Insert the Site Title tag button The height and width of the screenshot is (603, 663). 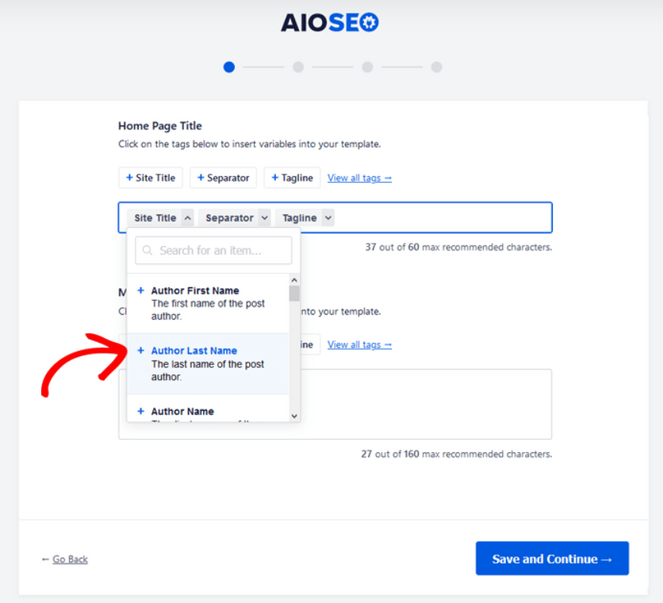pos(150,178)
